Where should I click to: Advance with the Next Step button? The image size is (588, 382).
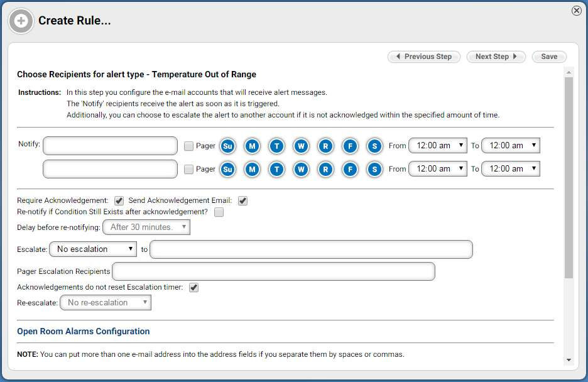point(496,57)
